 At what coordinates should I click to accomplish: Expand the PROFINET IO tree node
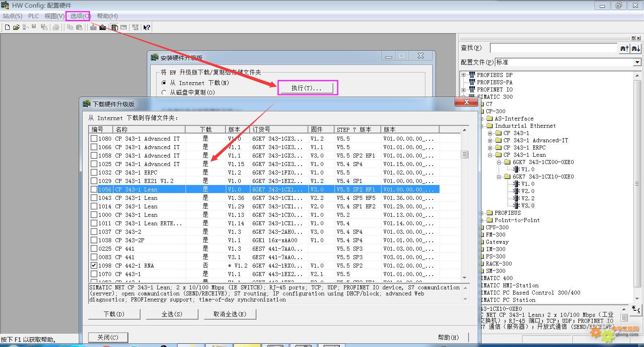(463, 89)
